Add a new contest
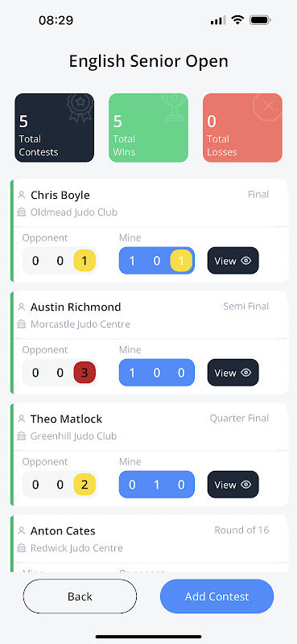The image size is (297, 644). (x=217, y=596)
